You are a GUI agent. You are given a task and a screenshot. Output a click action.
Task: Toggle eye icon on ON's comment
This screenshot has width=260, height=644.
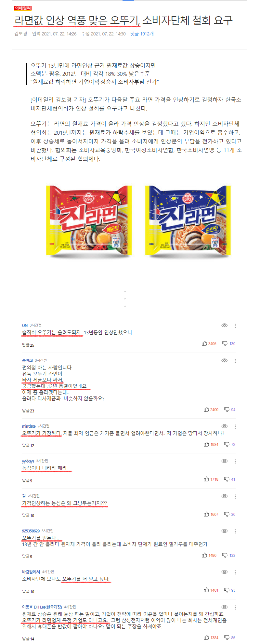[x=224, y=326]
